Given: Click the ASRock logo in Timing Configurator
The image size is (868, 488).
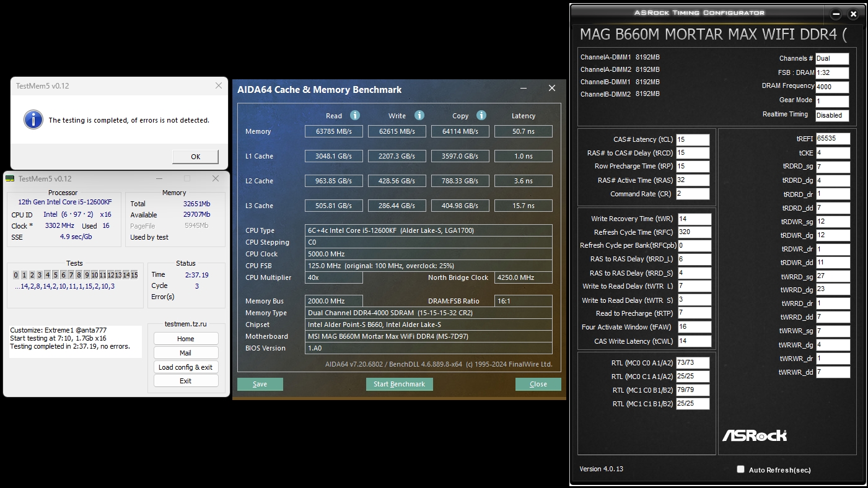Looking at the screenshot, I should click(x=755, y=435).
